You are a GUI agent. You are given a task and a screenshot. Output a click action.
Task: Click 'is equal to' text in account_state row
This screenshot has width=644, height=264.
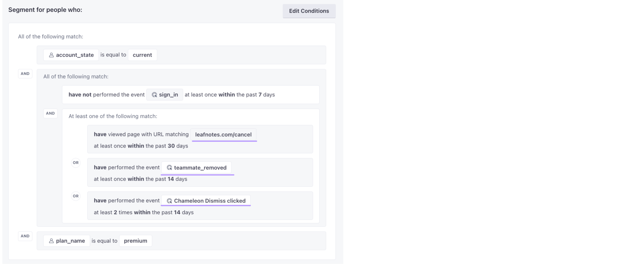coord(113,55)
